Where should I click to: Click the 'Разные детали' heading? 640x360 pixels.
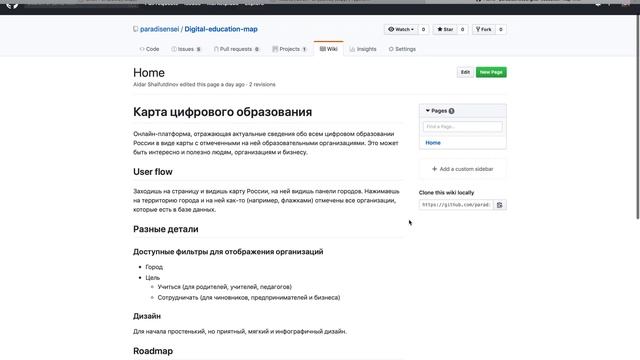[x=166, y=229]
